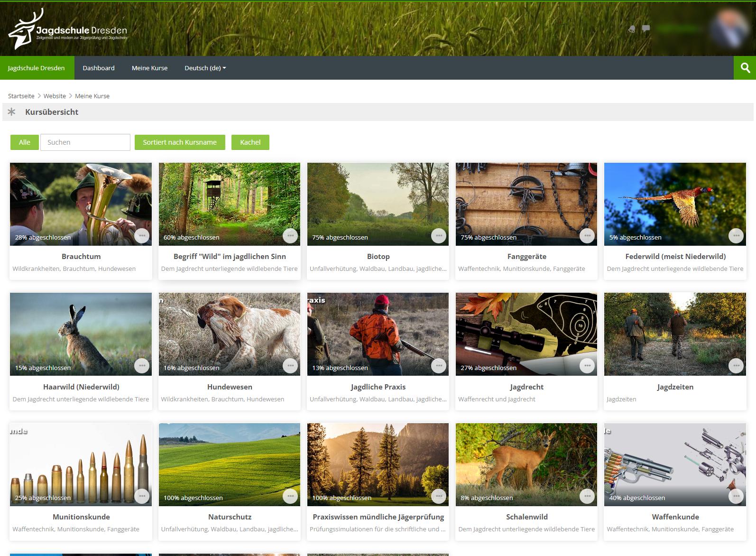Open the Sortiert nach Kursname dropdown
This screenshot has width=756, height=556.
[180, 142]
